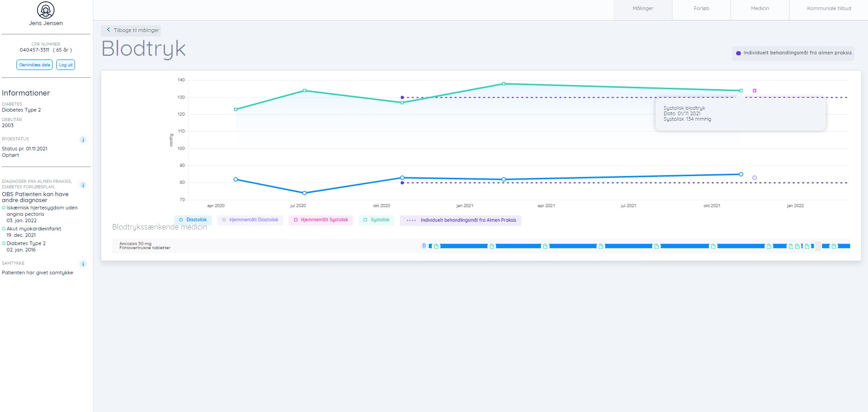This screenshot has height=412, width=868.
Task: Click the first prescription document icon for Ancozan
Action: coord(436,246)
